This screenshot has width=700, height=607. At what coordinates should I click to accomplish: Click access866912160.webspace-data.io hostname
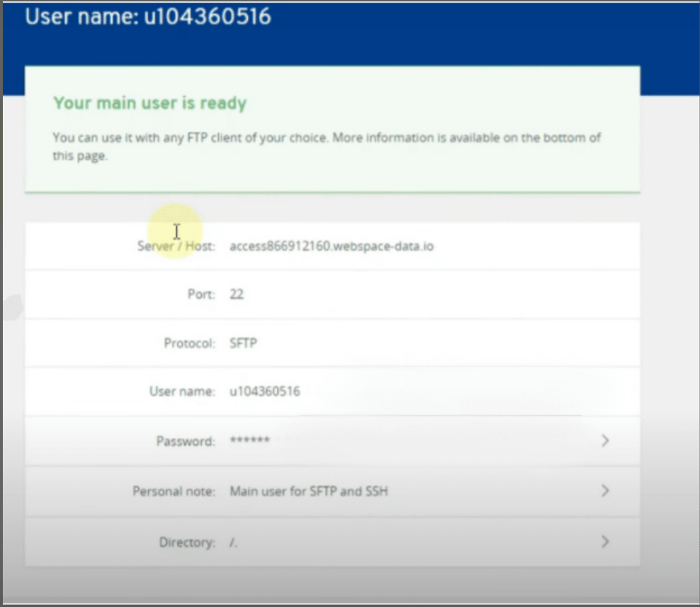pyautogui.click(x=333, y=246)
